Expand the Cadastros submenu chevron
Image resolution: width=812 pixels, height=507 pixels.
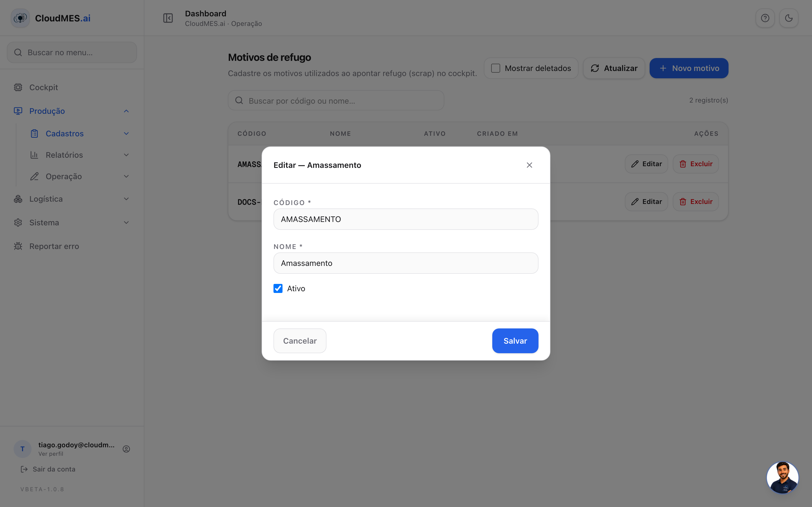tap(126, 134)
